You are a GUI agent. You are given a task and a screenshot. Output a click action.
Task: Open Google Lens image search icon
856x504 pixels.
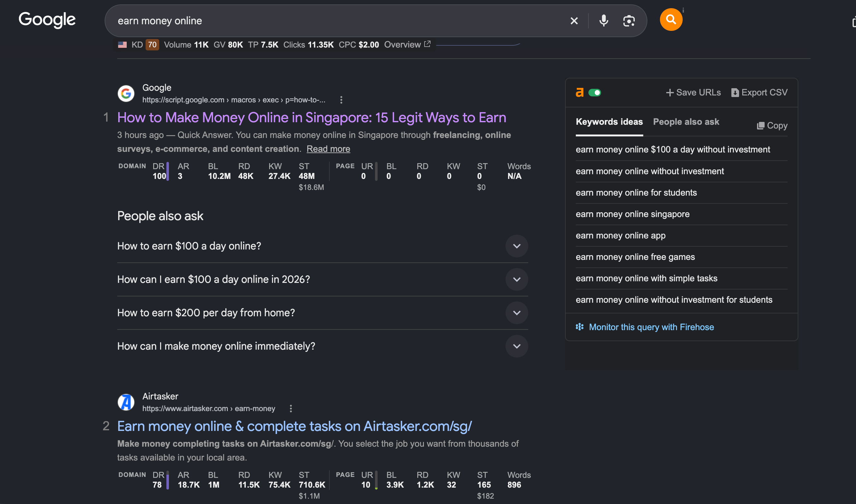point(629,21)
